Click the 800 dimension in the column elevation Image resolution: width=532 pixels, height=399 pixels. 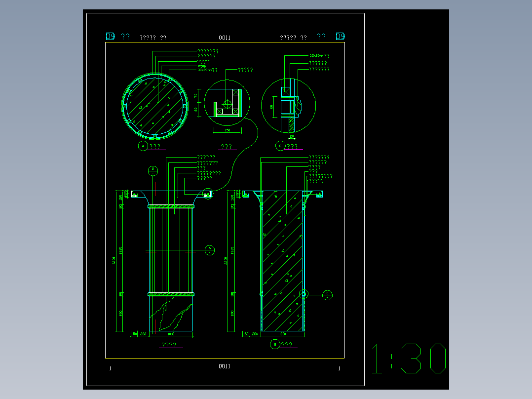[120, 313]
